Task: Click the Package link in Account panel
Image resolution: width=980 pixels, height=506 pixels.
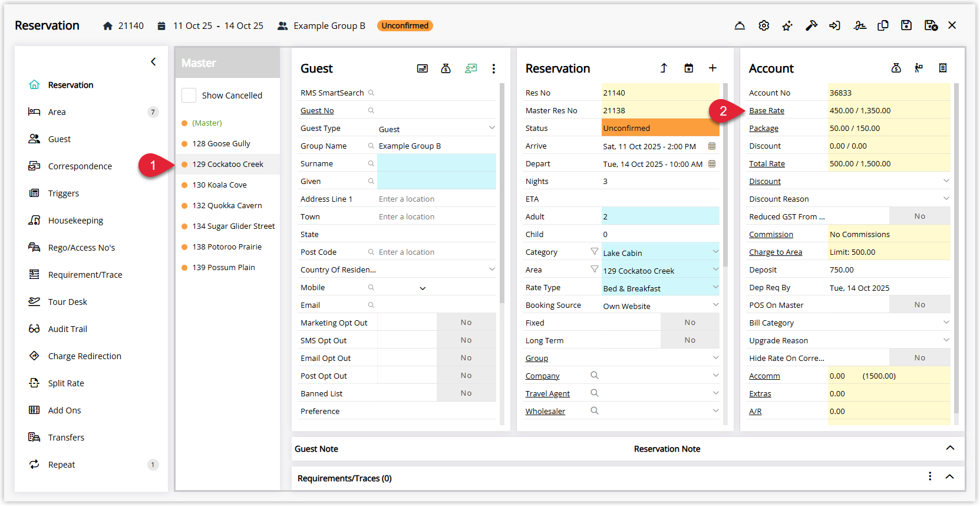Action: click(764, 128)
